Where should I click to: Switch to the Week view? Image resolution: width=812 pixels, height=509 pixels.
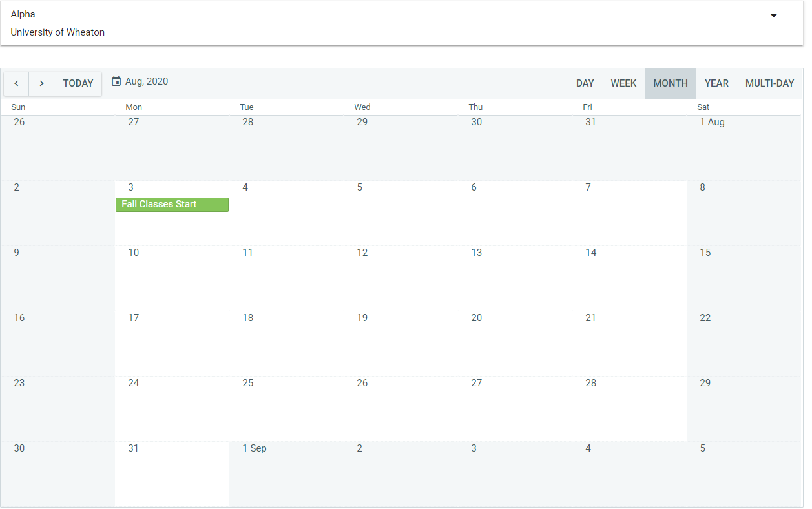tap(623, 83)
